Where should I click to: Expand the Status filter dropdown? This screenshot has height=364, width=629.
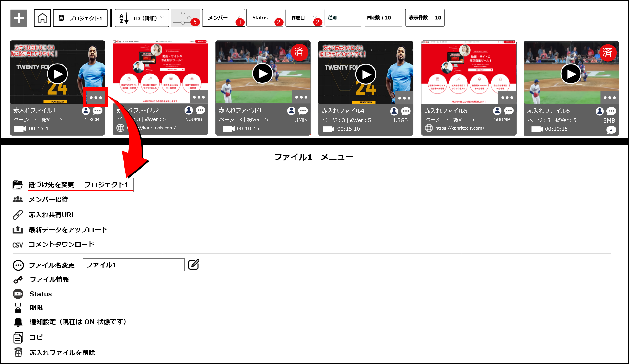tap(265, 18)
